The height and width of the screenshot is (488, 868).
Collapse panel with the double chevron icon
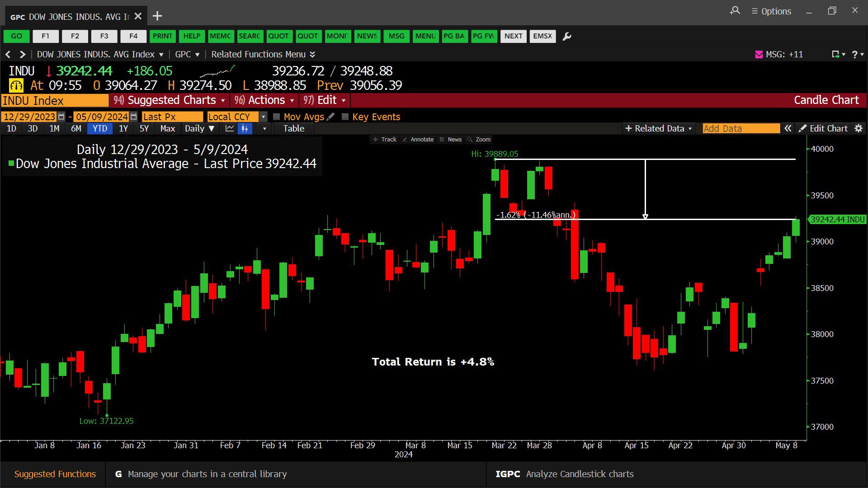788,128
